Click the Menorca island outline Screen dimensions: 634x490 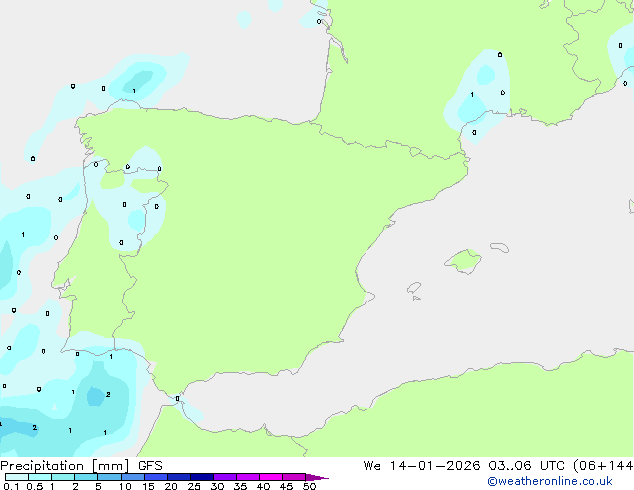tap(500, 247)
